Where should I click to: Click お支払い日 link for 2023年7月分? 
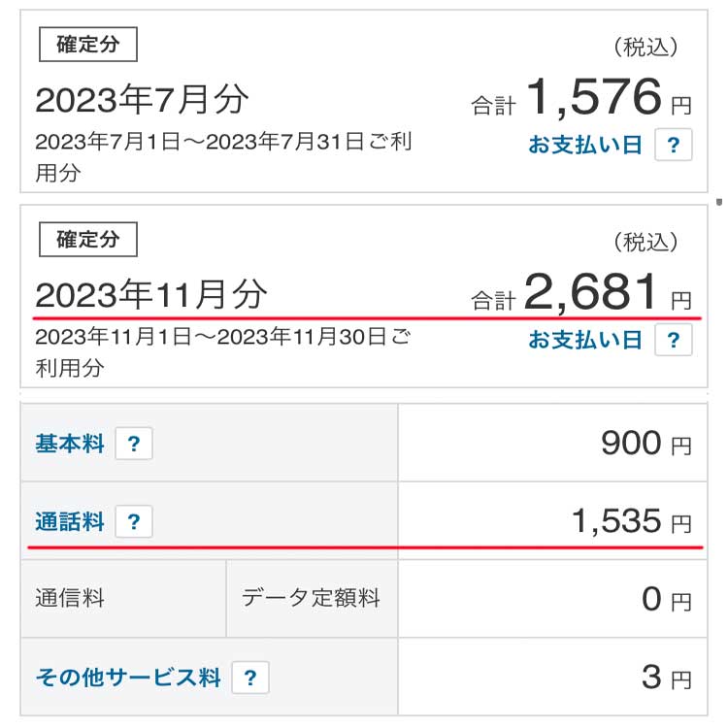tap(585, 145)
